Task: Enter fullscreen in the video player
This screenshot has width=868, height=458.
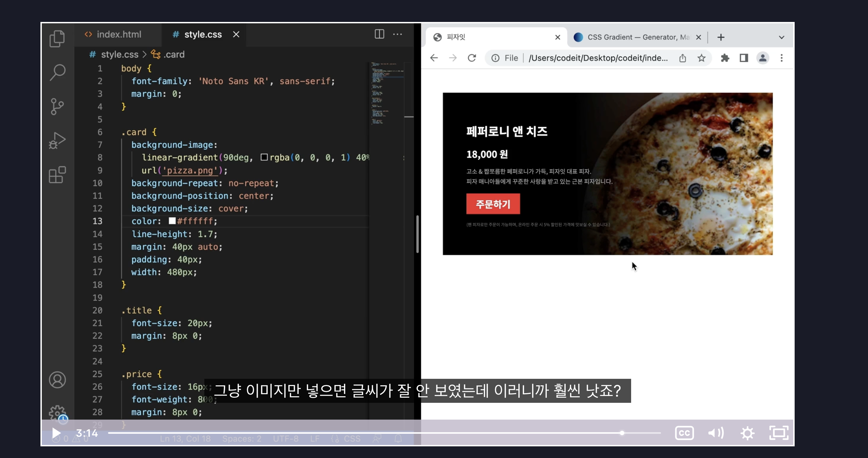Action: [x=779, y=433]
